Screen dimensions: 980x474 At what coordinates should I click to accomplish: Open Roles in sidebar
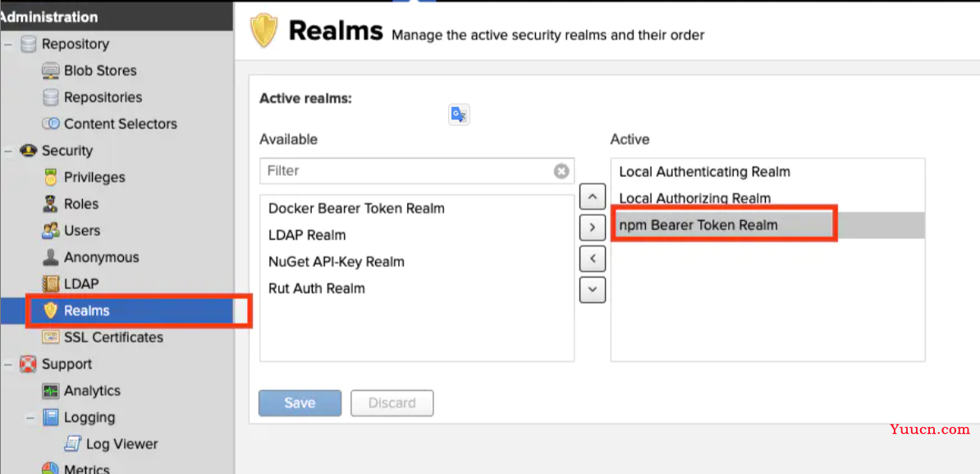point(81,204)
